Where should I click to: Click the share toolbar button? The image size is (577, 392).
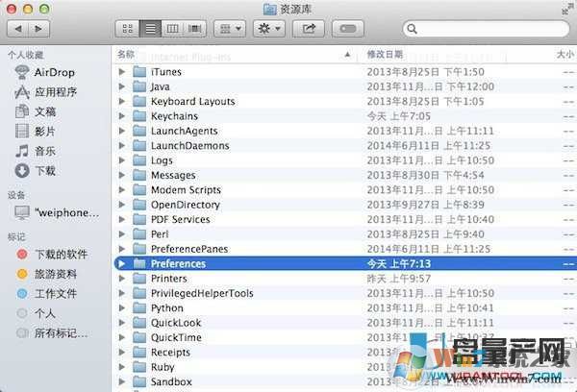point(309,29)
